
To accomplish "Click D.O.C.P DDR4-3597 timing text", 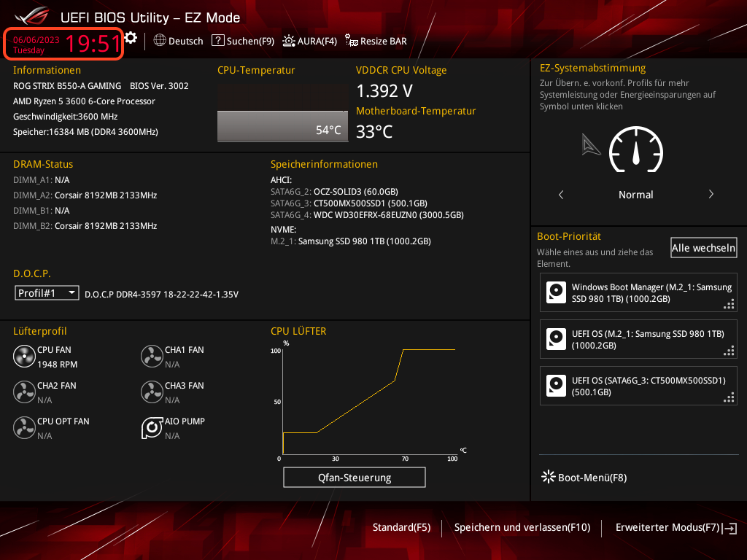I will (161, 295).
